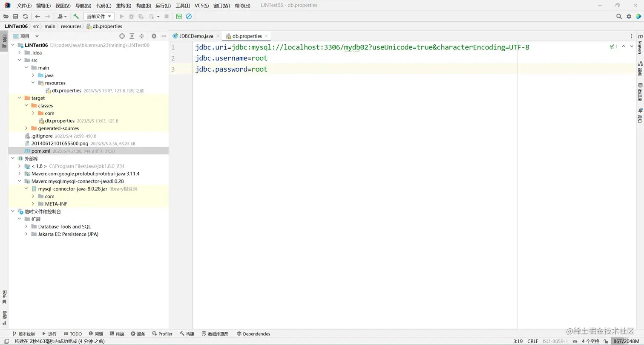644x345 pixels.
Task: Open the 当前文件 run configuration dropdown
Action: pyautogui.click(x=99, y=16)
